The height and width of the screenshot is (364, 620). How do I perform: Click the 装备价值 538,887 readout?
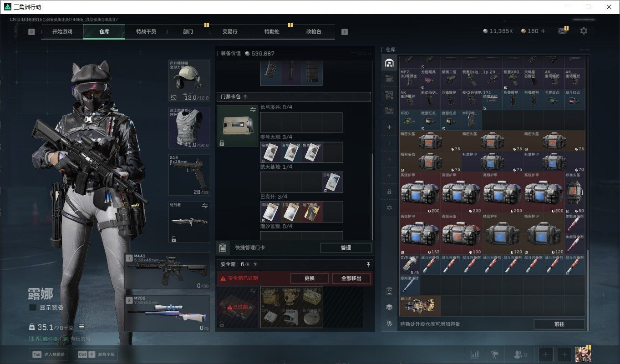coord(248,53)
